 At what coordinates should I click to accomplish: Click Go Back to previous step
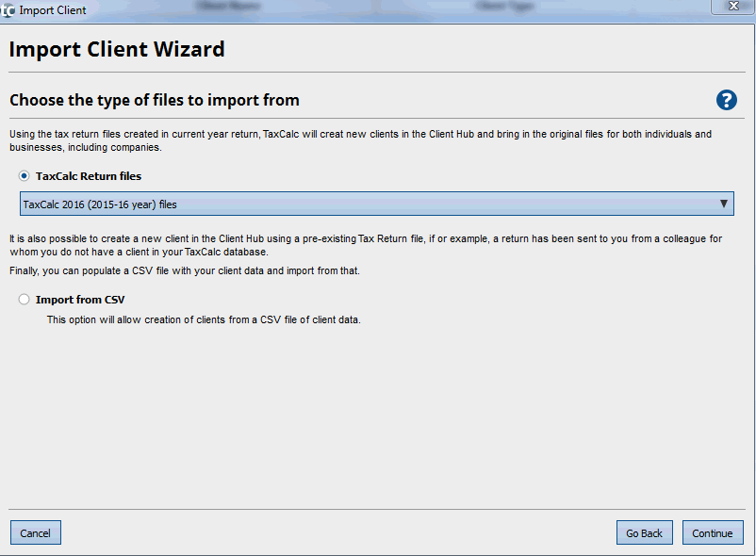coord(645,533)
